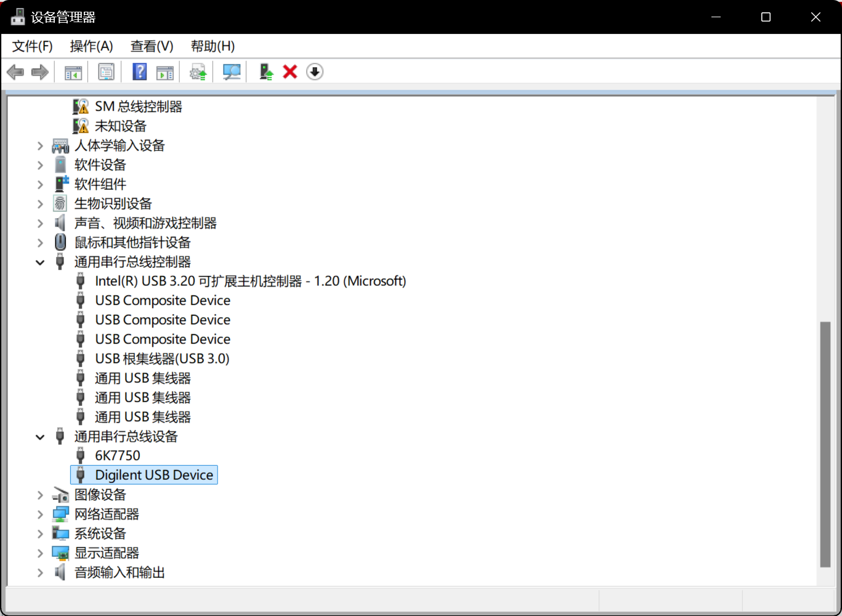The width and height of the screenshot is (842, 616).
Task: Select the 未知设备 entry with warning
Action: tap(120, 126)
